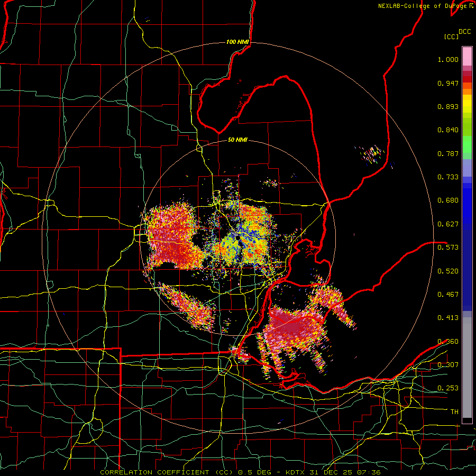Click the 0.307 legend value
The width and height of the screenshot is (476, 476).
pos(448,365)
